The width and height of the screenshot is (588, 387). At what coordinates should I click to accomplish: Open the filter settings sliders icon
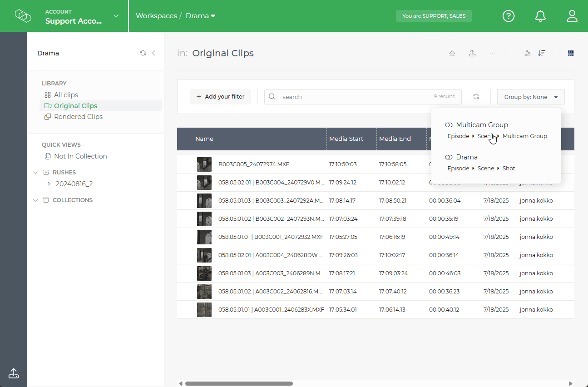tap(527, 53)
